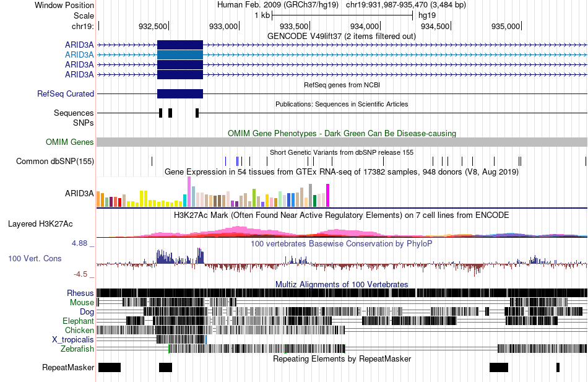This screenshot has width=588, height=382.
Task: Click the 1 kb scale bar label
Action: (262, 15)
